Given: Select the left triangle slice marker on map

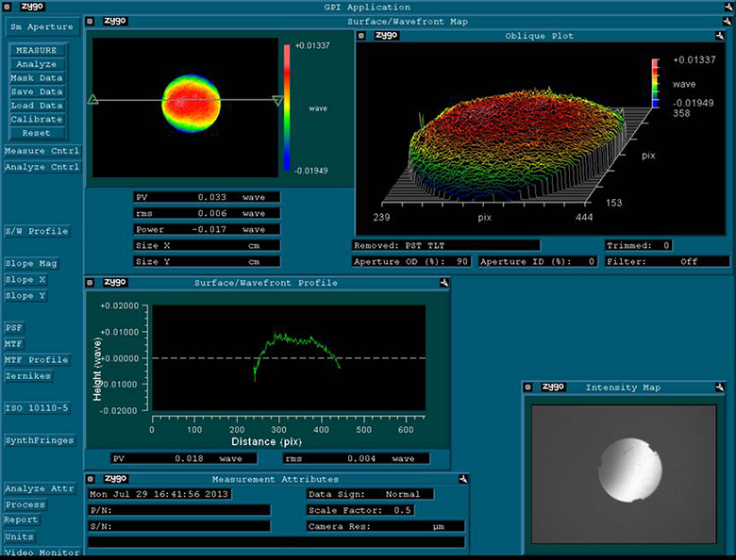Looking at the screenshot, I should (92, 99).
